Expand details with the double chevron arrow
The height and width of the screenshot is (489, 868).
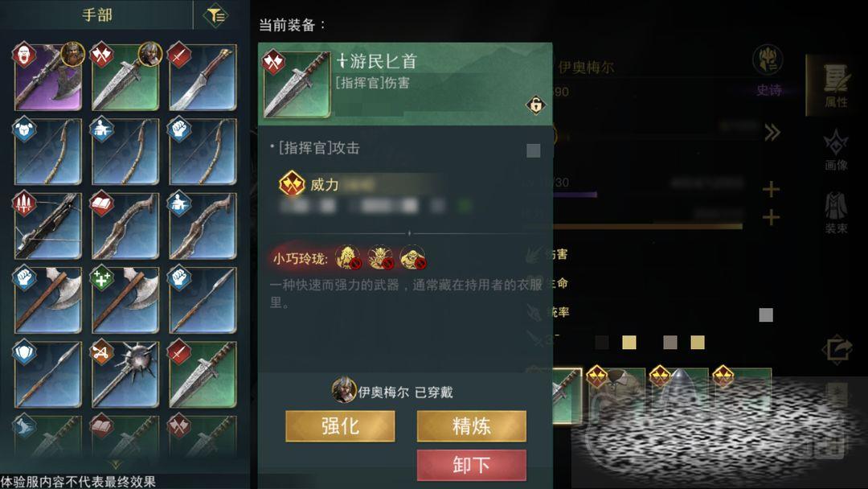772,133
